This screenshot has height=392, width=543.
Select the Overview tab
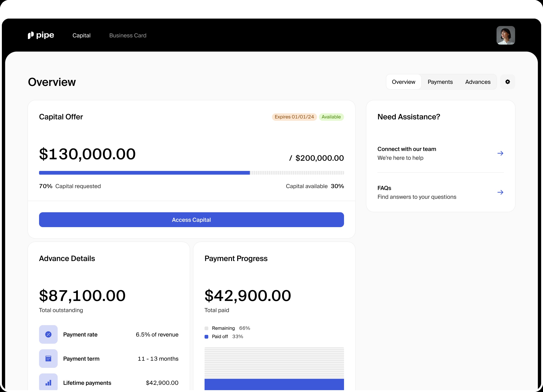[x=404, y=82]
